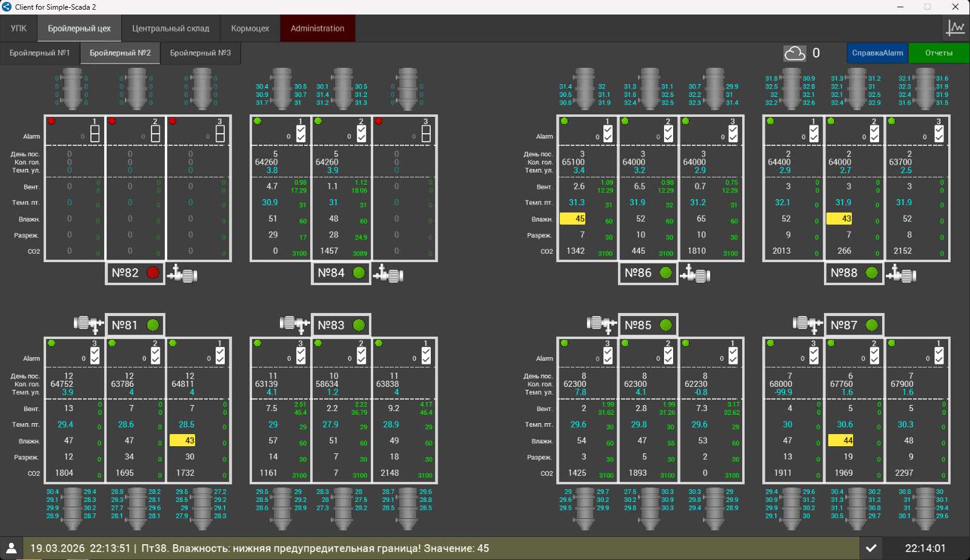Image resolution: width=970 pixels, height=560 pixels.
Task: Click the cloud weather icon
Action: (794, 53)
